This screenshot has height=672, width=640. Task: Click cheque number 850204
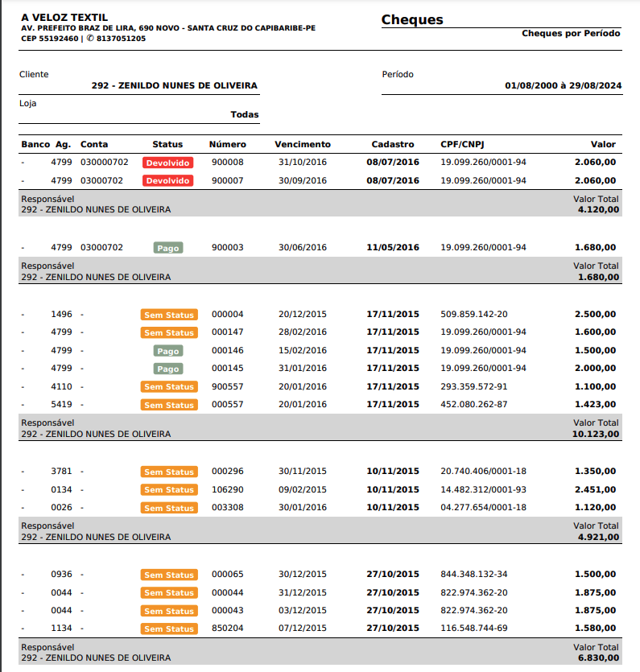point(227,629)
